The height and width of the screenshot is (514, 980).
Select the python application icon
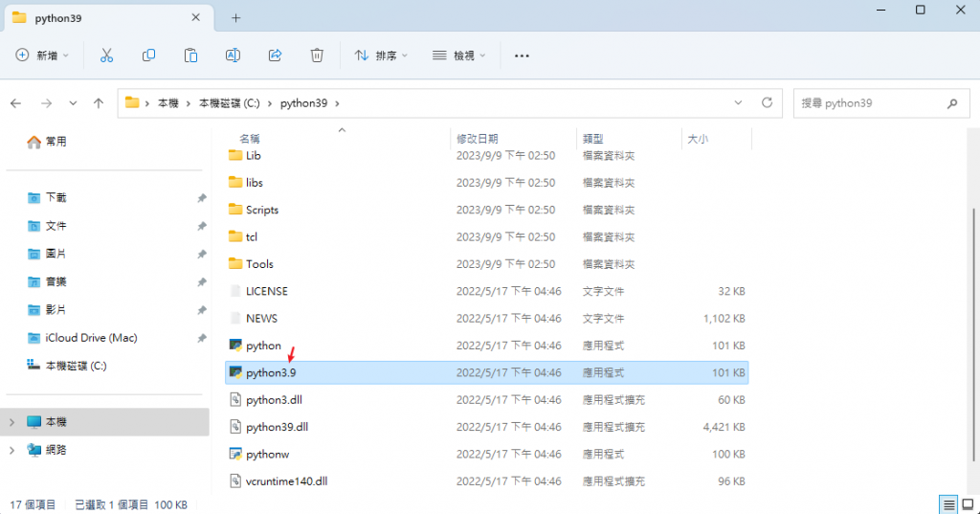tap(235, 346)
